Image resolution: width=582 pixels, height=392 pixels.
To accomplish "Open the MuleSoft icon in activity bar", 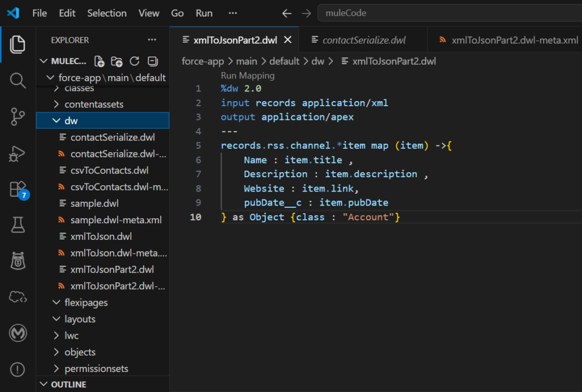I will coord(18,333).
